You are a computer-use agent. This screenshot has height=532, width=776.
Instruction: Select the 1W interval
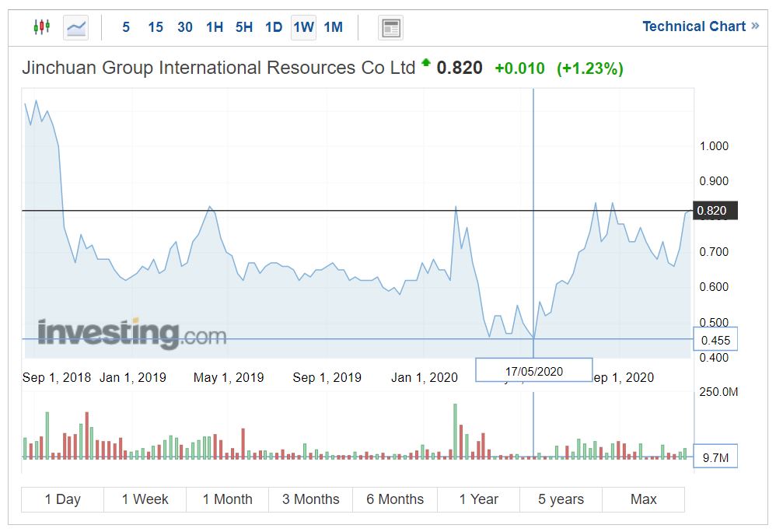tap(303, 27)
